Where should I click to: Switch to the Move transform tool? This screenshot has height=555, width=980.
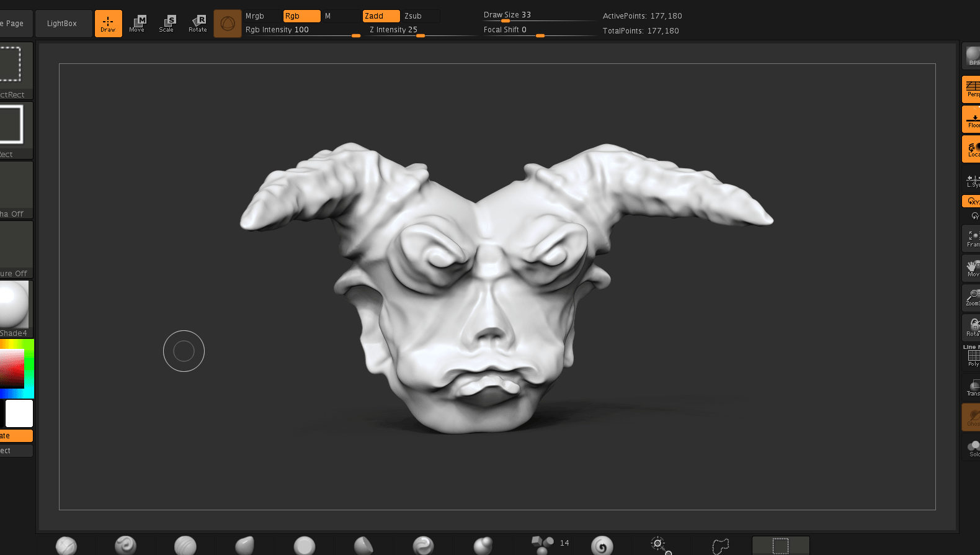[x=137, y=24]
